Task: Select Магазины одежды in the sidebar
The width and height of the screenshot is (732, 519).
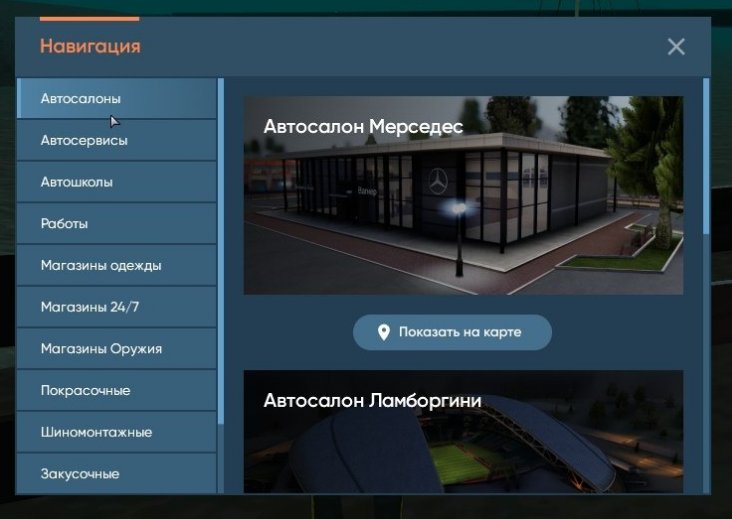Action: coord(117,265)
